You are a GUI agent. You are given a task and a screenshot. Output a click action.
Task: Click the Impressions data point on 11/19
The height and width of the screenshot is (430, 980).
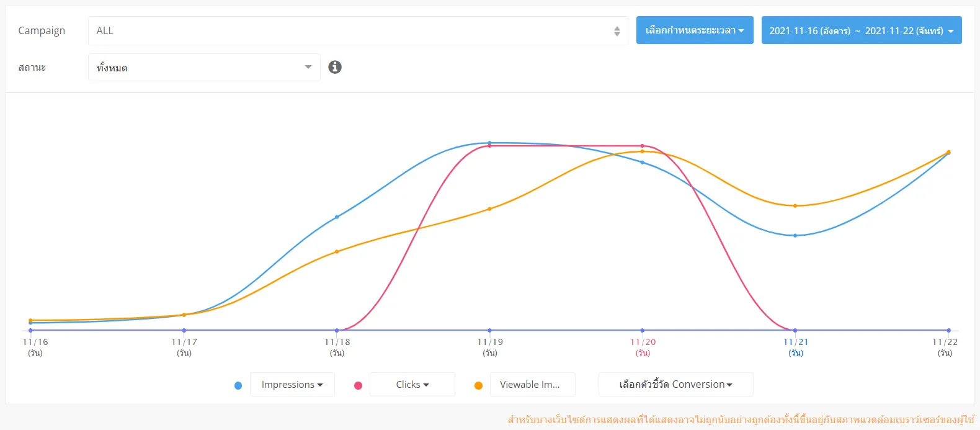(489, 143)
